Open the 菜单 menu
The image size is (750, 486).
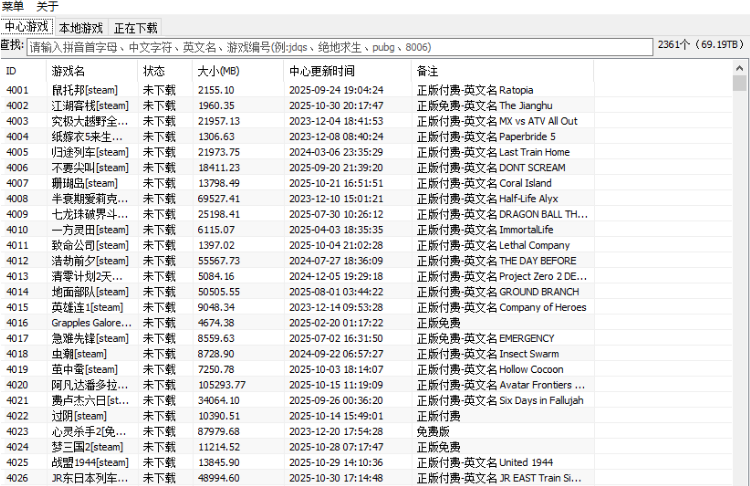[13, 7]
